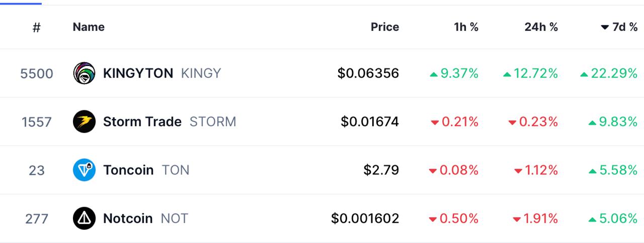
Task: Click the Notcoin triangle logo icon
Action: click(x=84, y=218)
